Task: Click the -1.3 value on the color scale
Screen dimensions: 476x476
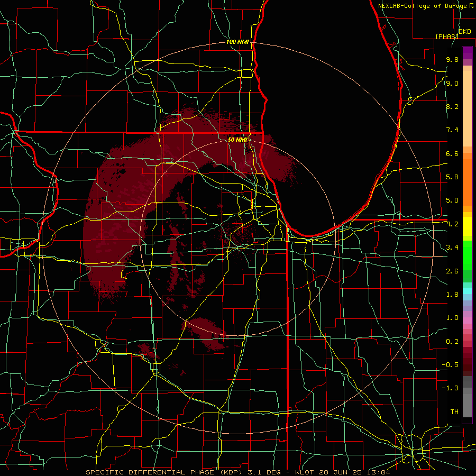Action: [450, 388]
